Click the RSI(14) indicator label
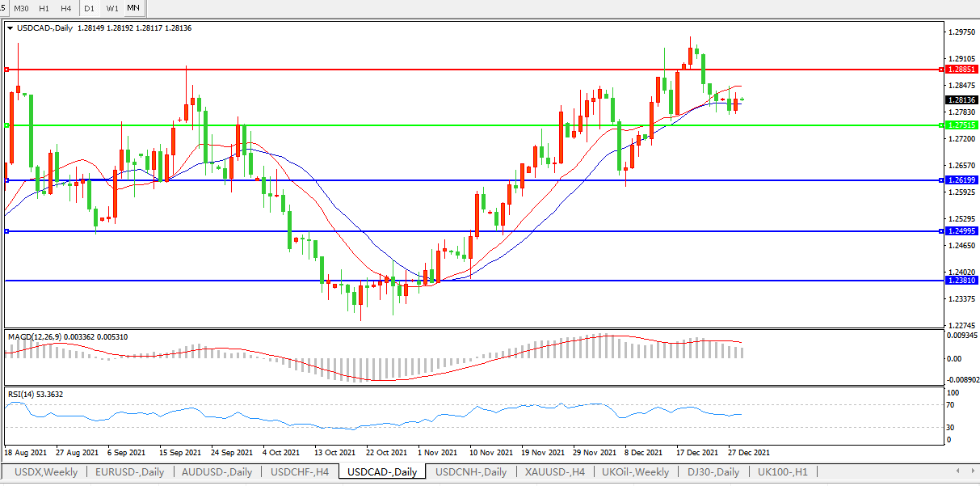This screenshot has height=486, width=980. tap(24, 394)
